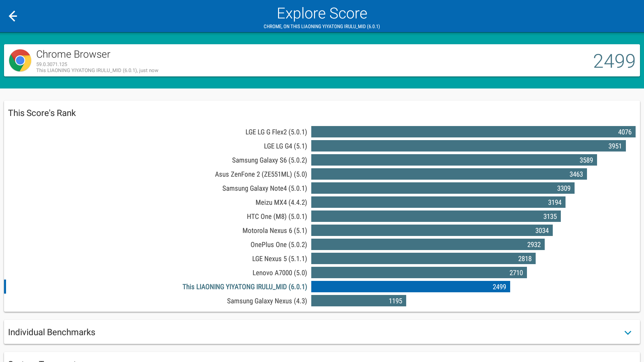644x362 pixels.
Task: Click highlighted This LIAONING YIYATONG bar
Action: pos(410,287)
